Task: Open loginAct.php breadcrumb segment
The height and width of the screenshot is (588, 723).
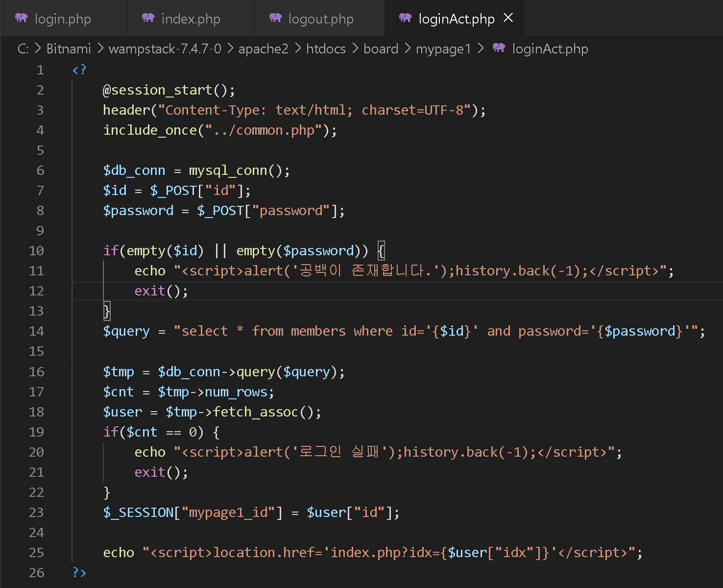Action: [x=550, y=49]
